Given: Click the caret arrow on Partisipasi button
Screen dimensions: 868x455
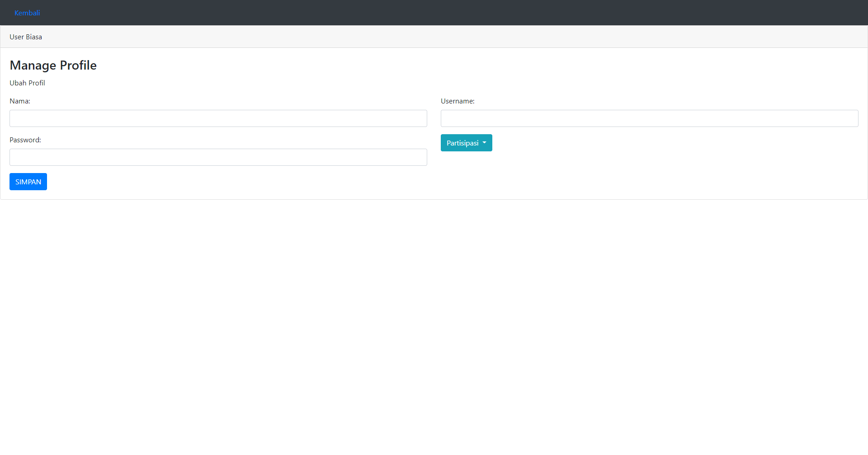Looking at the screenshot, I should click(x=484, y=143).
